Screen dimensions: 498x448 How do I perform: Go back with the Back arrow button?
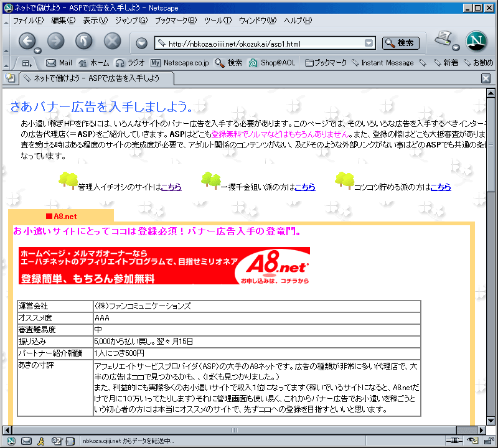point(27,41)
